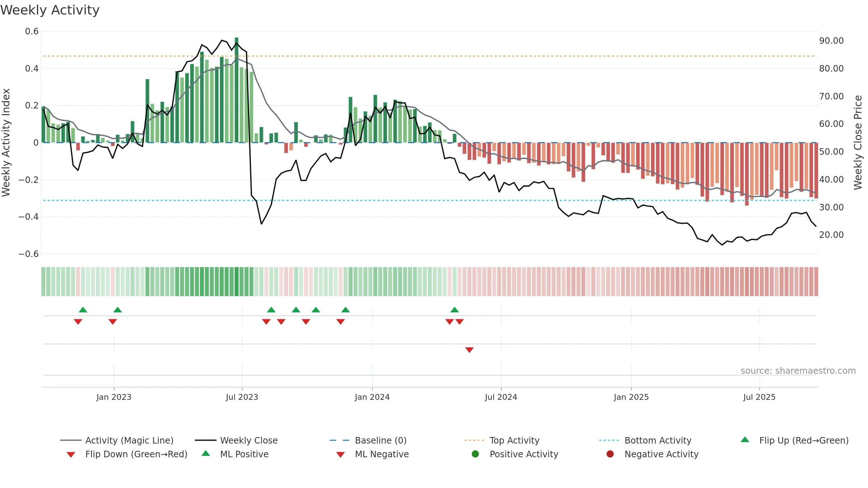The height and width of the screenshot is (488, 868).
Task: Click the 0.6 activity index axis label
Action: click(x=32, y=31)
